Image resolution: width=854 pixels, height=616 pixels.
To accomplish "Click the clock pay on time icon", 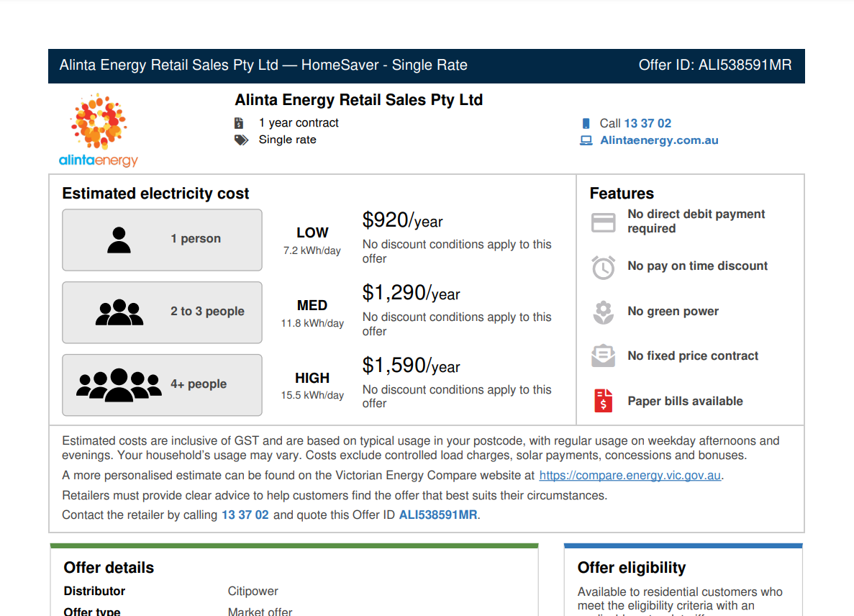I will (604, 268).
